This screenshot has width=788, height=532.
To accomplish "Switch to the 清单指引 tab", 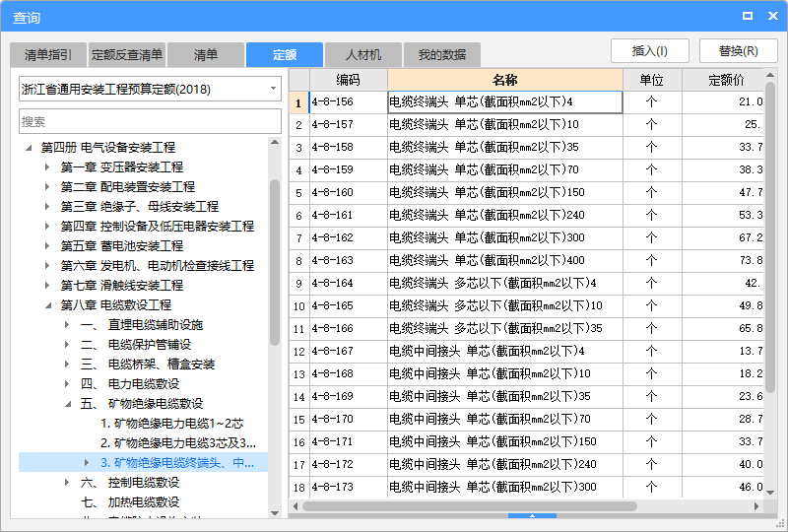I will (x=48, y=55).
